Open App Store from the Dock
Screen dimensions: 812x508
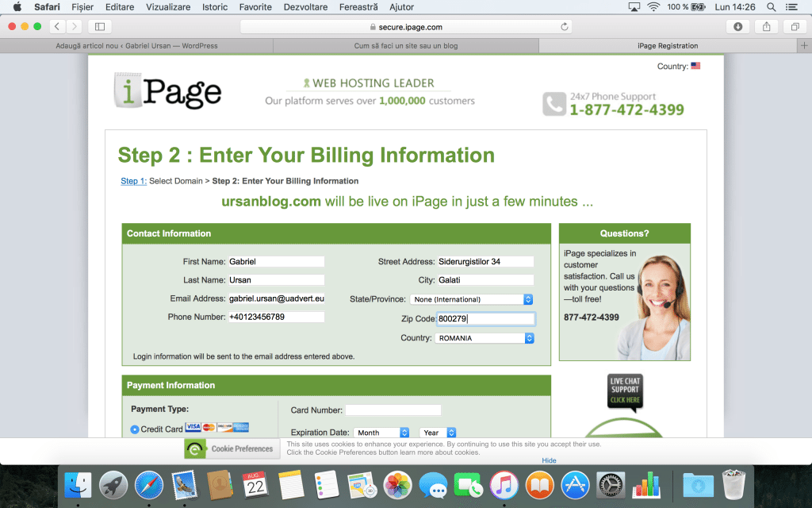[x=575, y=486]
